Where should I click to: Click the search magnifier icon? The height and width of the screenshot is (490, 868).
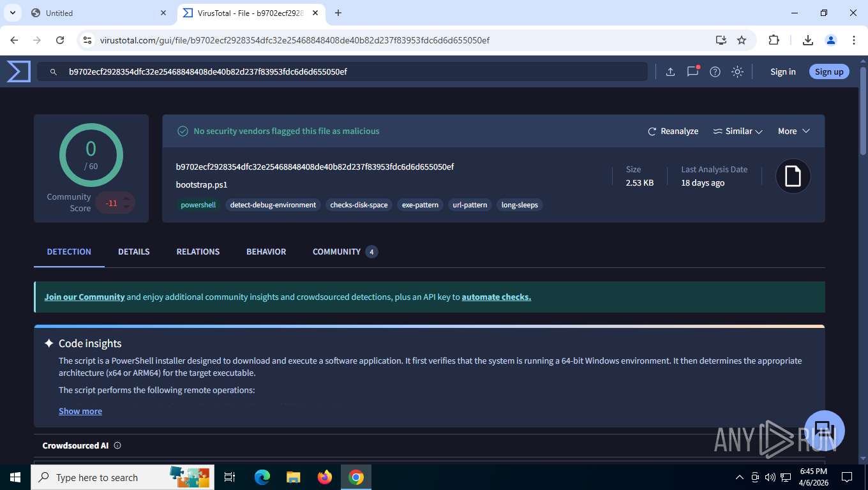click(54, 72)
